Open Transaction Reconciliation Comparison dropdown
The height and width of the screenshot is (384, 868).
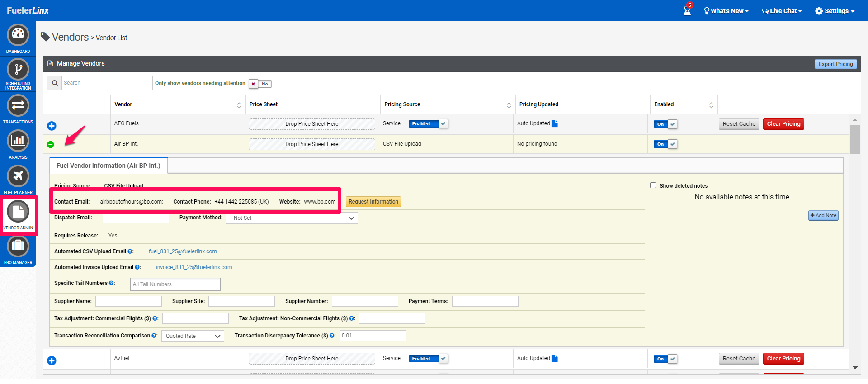coord(193,336)
